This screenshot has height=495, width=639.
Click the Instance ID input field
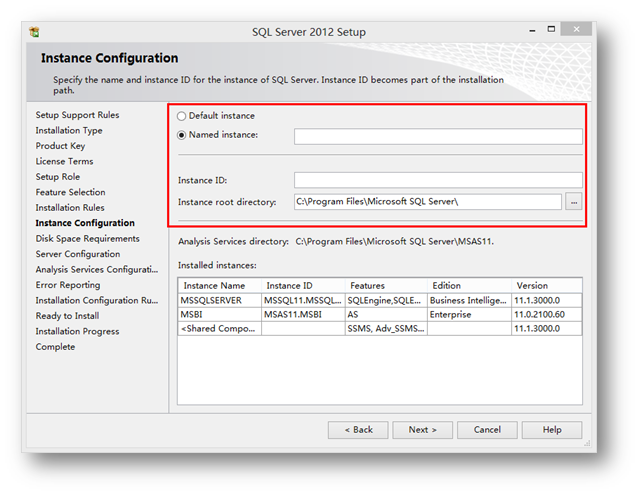click(437, 180)
